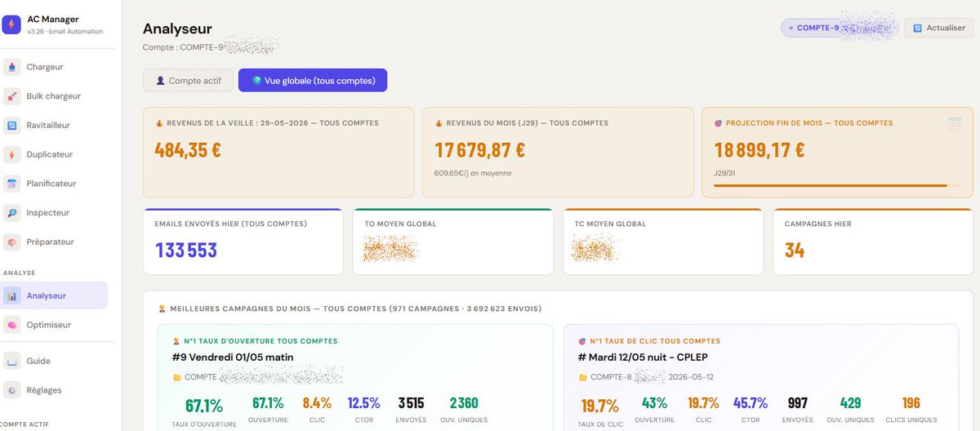Click the Ravitailleur sidebar icon
This screenshot has width=980, height=431.
coord(11,126)
